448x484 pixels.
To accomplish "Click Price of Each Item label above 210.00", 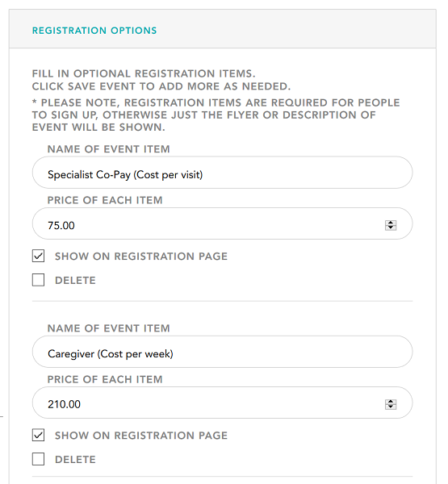I will coord(105,379).
